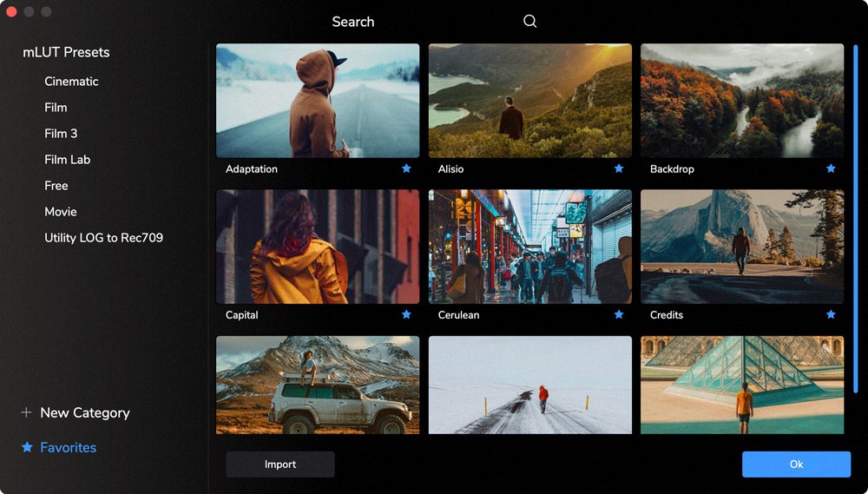Select Utility LOG to Rec709 category

103,238
